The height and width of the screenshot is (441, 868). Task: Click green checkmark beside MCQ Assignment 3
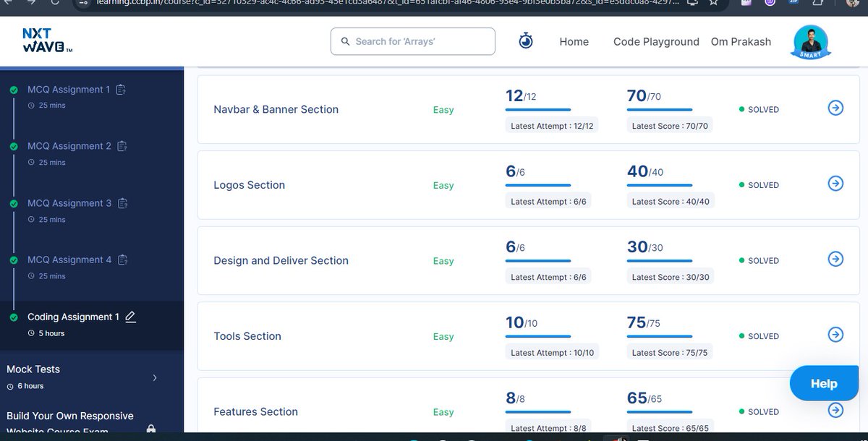14,204
